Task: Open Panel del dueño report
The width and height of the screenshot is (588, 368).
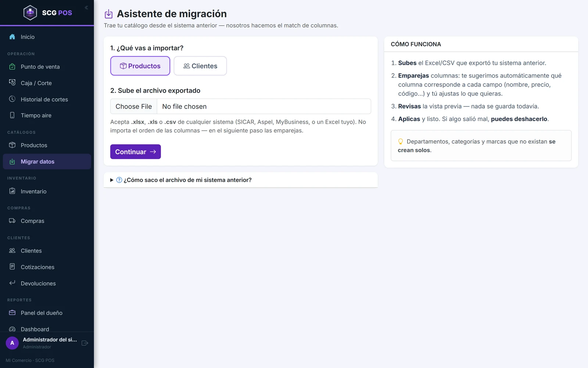Action: pyautogui.click(x=47, y=313)
